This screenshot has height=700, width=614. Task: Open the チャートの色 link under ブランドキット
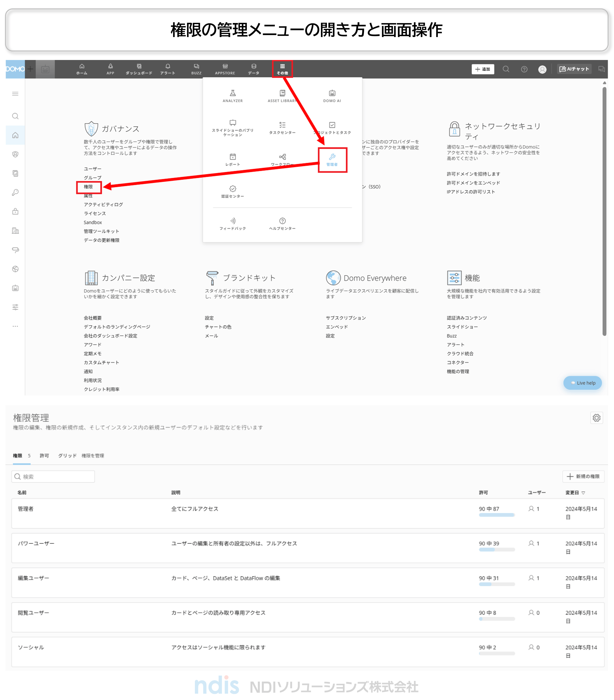218,327
